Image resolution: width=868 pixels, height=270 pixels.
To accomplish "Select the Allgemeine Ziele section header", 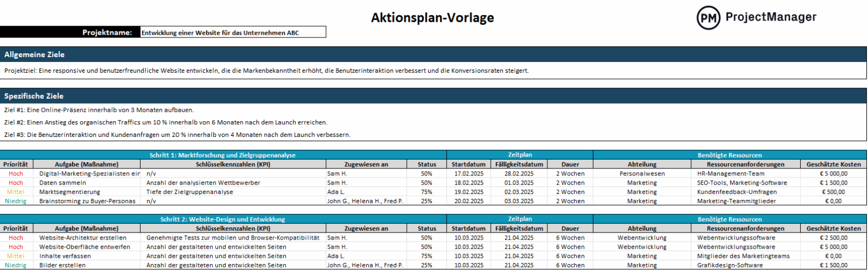I will click(x=35, y=54).
